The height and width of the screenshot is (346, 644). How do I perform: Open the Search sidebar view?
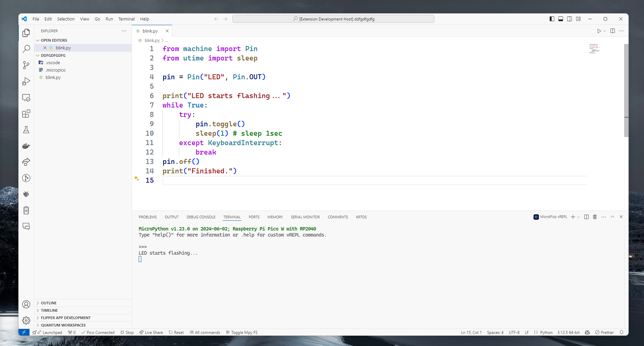click(x=26, y=49)
